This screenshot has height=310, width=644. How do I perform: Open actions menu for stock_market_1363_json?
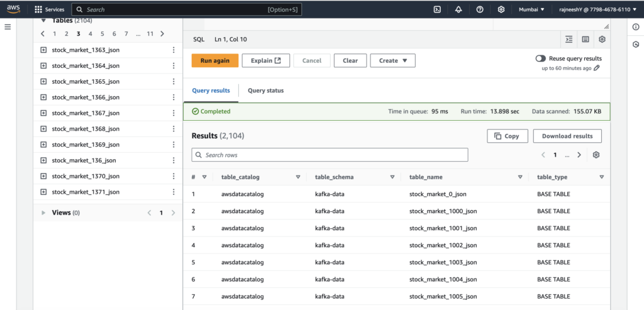pos(174,50)
